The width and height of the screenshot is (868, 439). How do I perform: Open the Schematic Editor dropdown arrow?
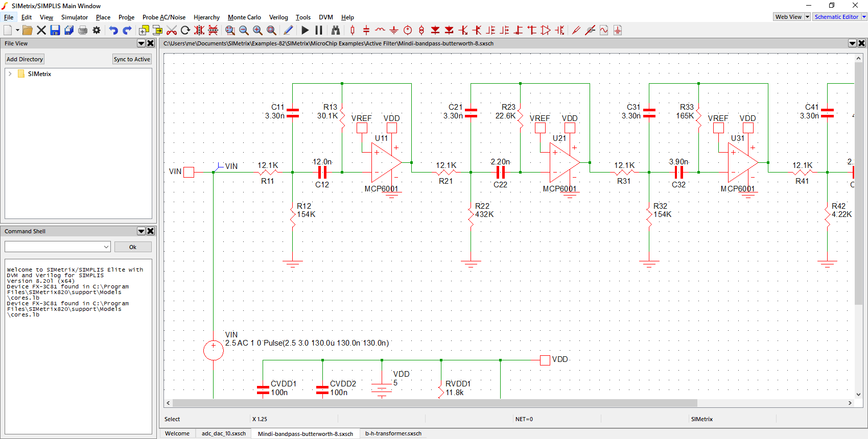click(x=864, y=17)
